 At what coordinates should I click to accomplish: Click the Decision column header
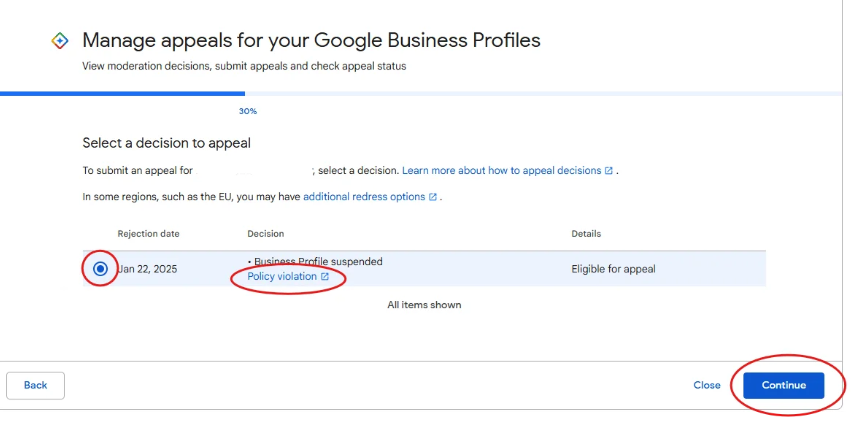coord(265,234)
